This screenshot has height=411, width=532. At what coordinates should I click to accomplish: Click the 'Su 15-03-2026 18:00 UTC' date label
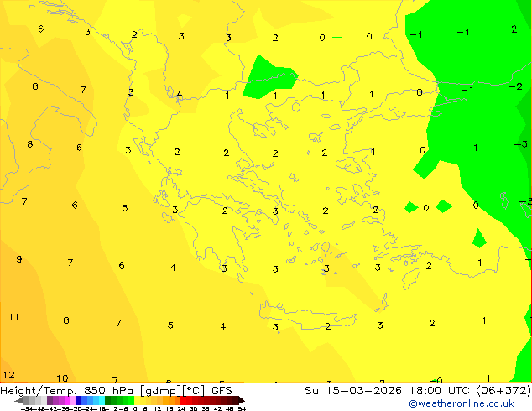pyautogui.click(x=389, y=391)
